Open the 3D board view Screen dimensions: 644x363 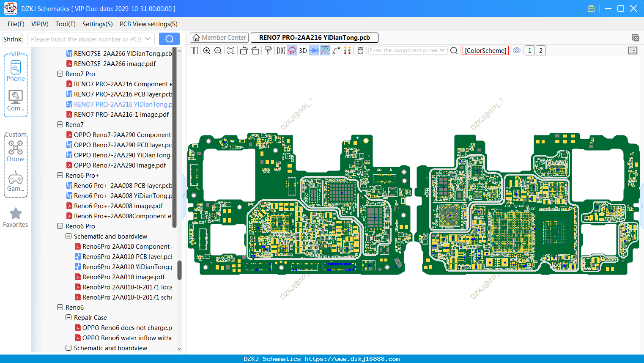tap(303, 50)
